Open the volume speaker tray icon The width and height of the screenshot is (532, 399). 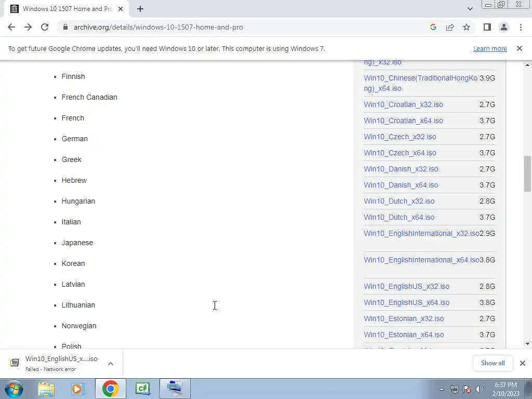click(480, 390)
